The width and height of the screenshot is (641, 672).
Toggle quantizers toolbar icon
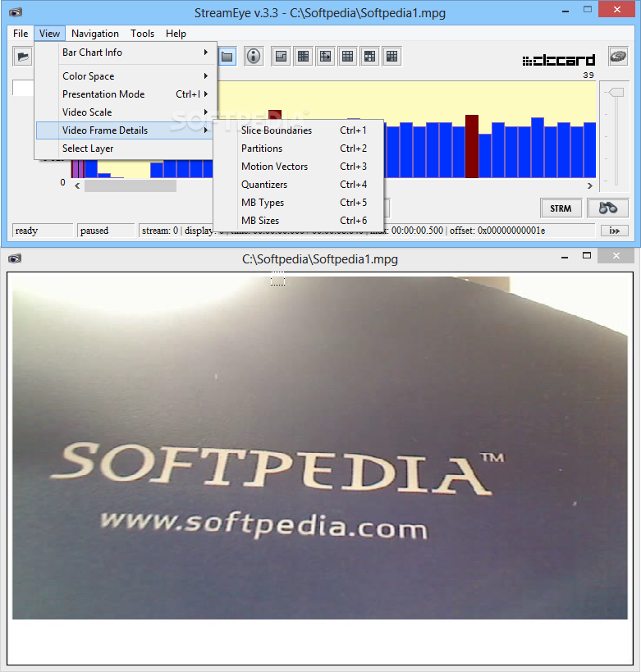tap(348, 56)
